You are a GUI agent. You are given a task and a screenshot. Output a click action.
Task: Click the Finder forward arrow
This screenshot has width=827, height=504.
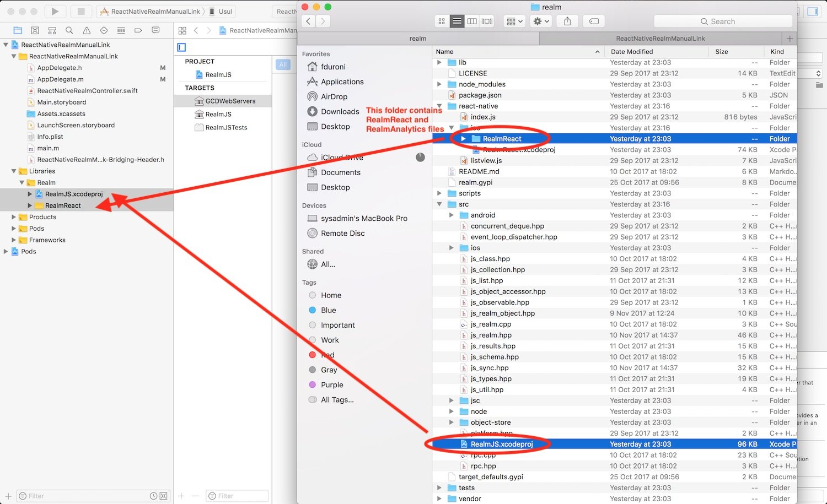pyautogui.click(x=323, y=21)
